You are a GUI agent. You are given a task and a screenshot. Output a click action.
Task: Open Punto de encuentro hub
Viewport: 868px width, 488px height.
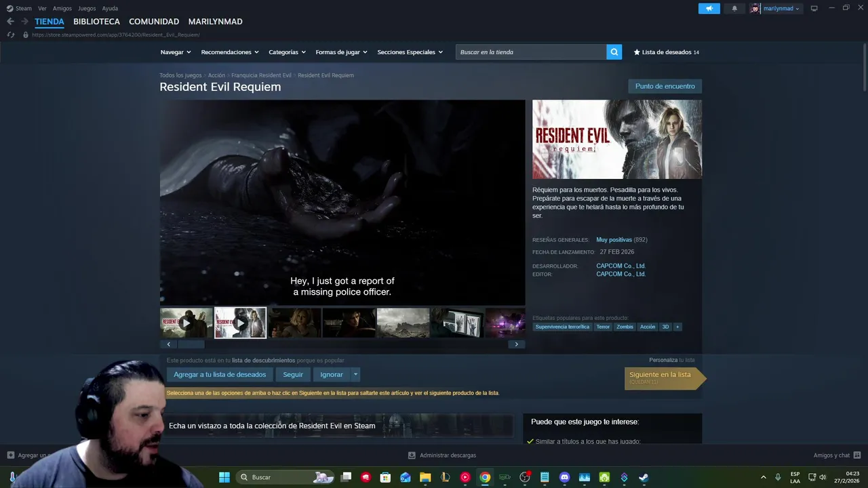pos(665,86)
